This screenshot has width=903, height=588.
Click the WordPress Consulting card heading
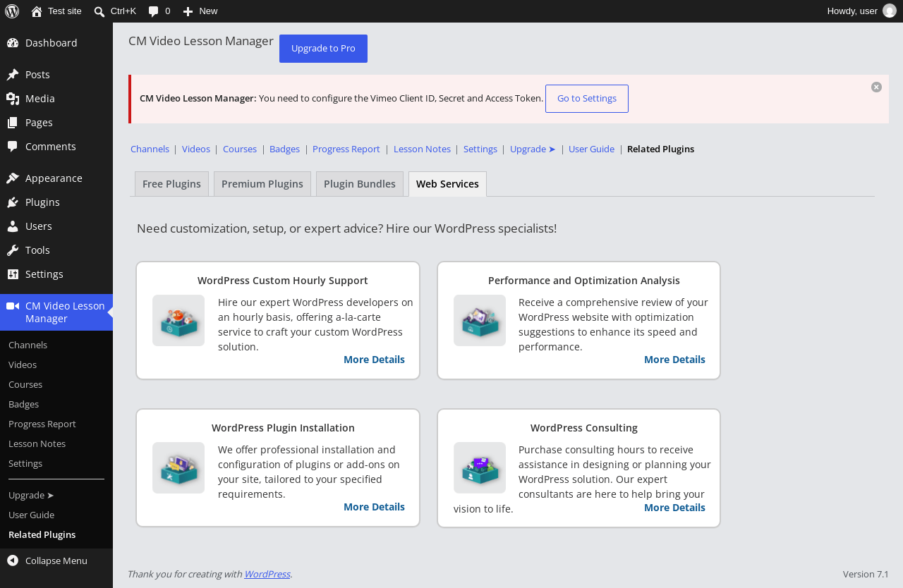tap(584, 428)
